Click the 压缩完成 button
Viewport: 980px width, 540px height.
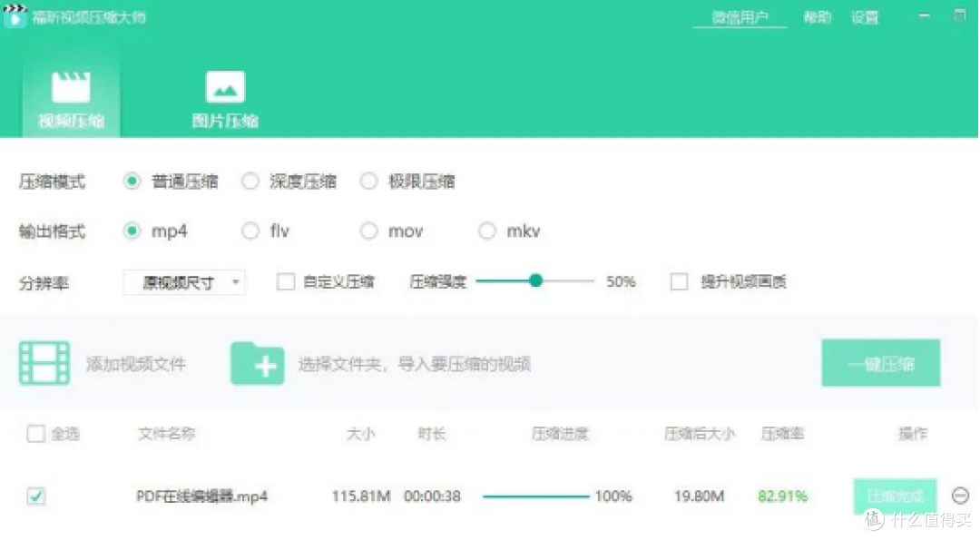(895, 496)
